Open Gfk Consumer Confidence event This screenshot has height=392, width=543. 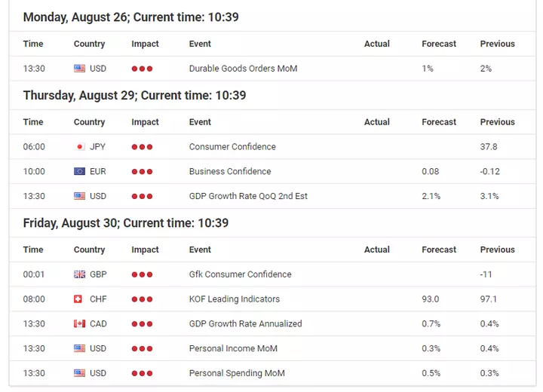click(x=241, y=274)
